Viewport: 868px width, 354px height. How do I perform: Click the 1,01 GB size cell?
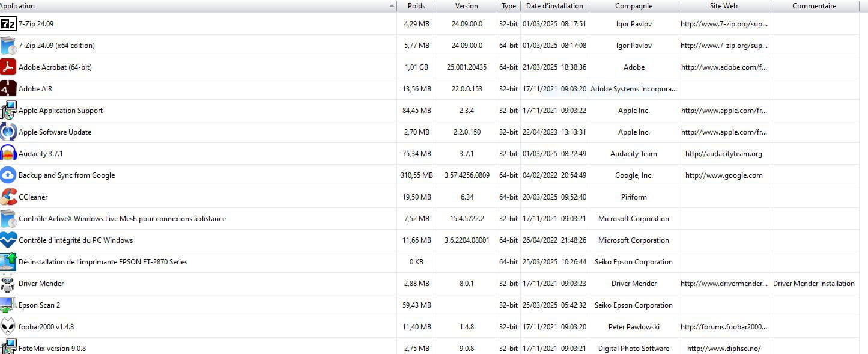416,67
